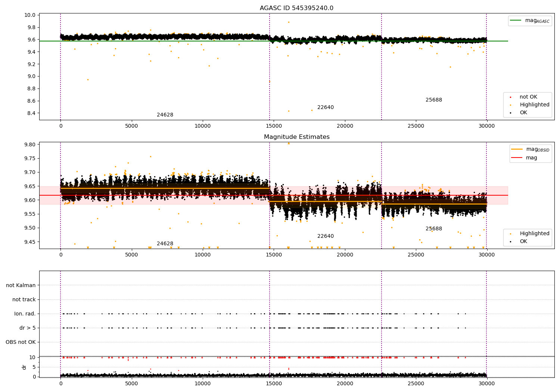560x392 pixels.
Task: Click the '10.0' y-tick of the top plot
Action: tap(31, 15)
